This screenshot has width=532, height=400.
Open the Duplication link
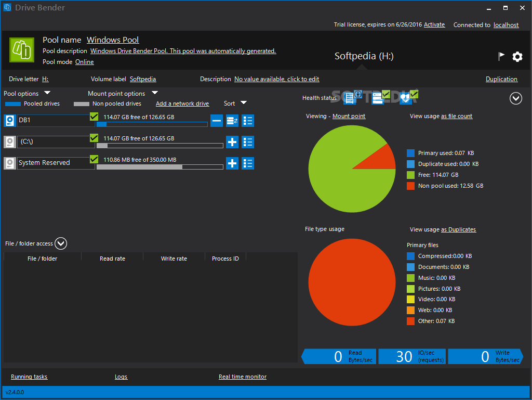[501, 79]
